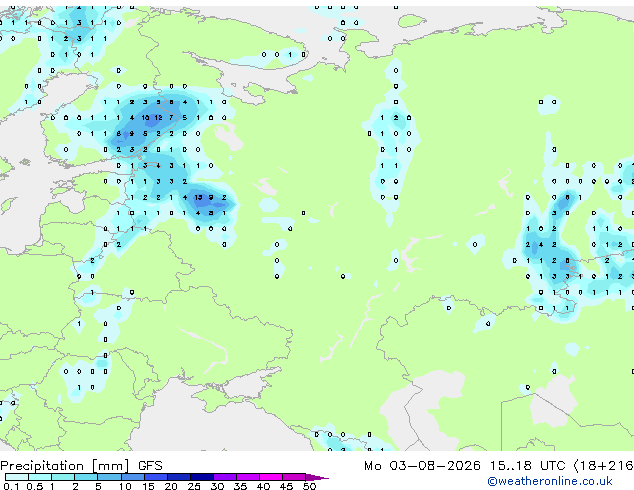Click the 12 mm precipitation value on the map
Image resolution: width=634 pixels, height=490 pixels.
[158, 118]
